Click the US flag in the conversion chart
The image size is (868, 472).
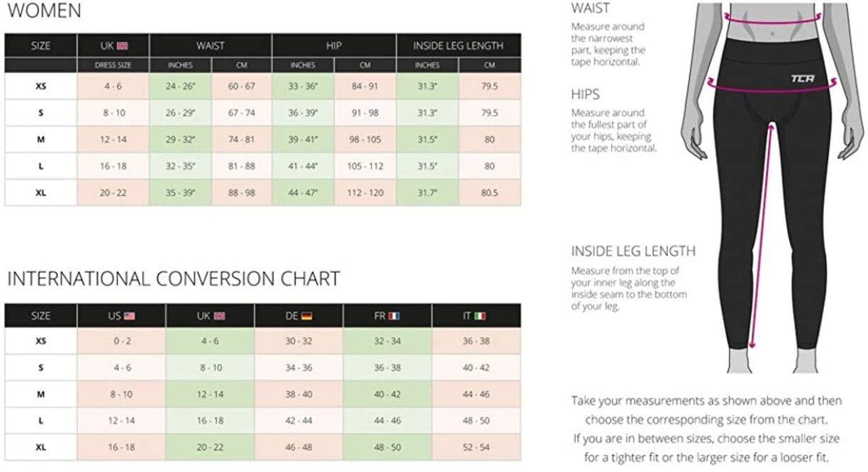129,316
